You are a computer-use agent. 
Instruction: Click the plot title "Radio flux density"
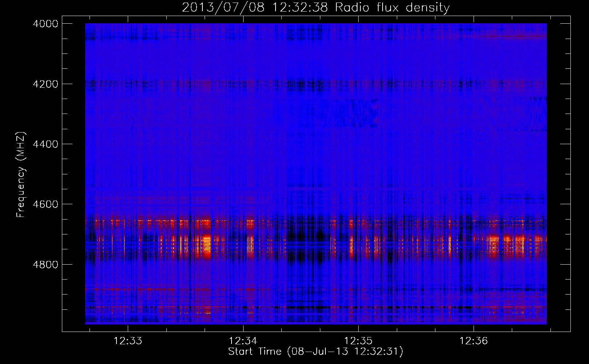pos(392,7)
